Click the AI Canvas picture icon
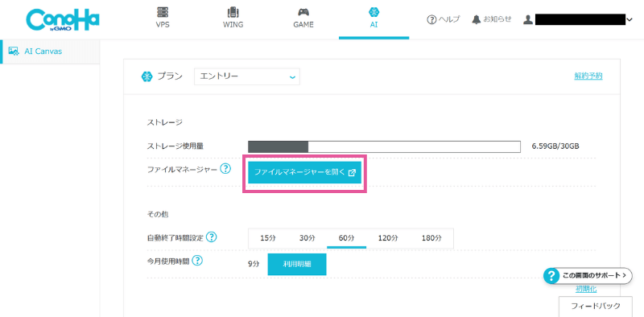 (x=13, y=51)
